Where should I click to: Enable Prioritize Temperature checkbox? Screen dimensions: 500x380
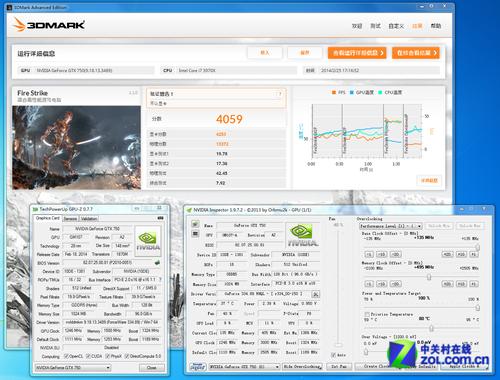click(x=367, y=314)
